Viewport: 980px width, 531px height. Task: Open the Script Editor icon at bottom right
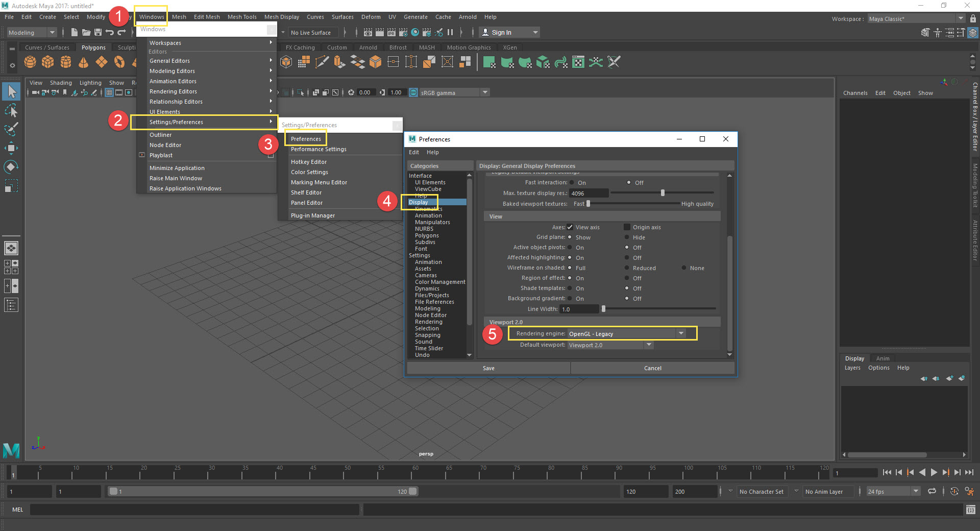pyautogui.click(x=971, y=510)
